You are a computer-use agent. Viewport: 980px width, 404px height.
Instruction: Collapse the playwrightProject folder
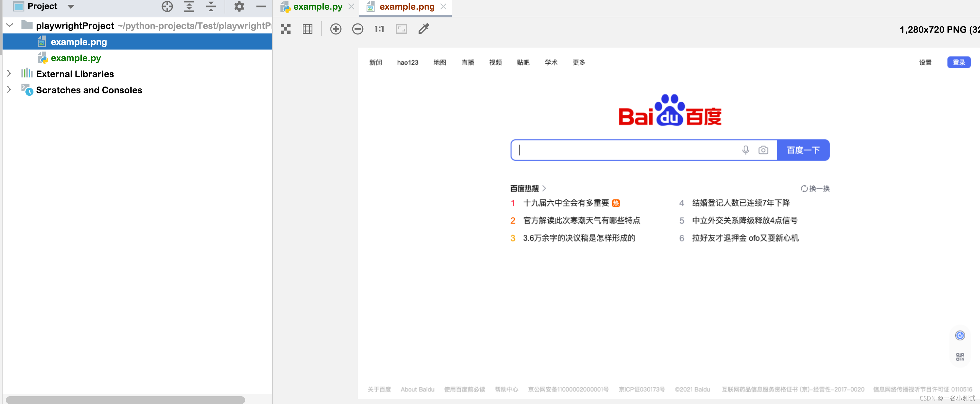[10, 25]
